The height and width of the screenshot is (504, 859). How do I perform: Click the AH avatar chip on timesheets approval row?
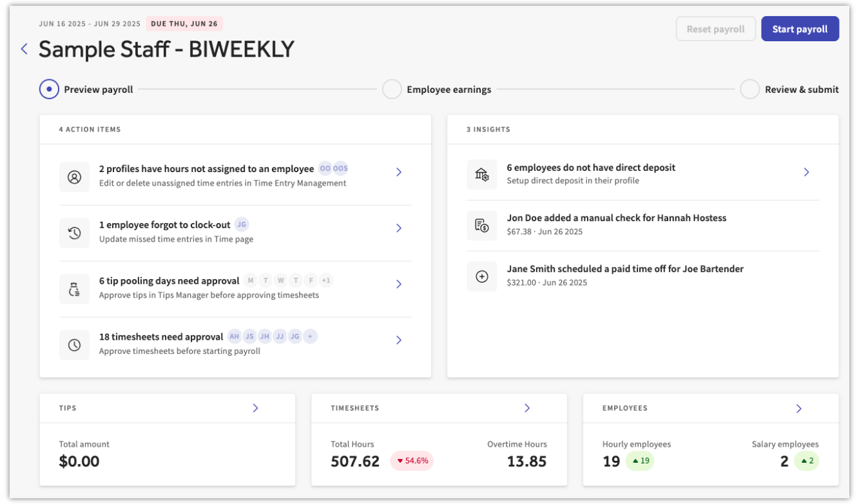pos(234,336)
